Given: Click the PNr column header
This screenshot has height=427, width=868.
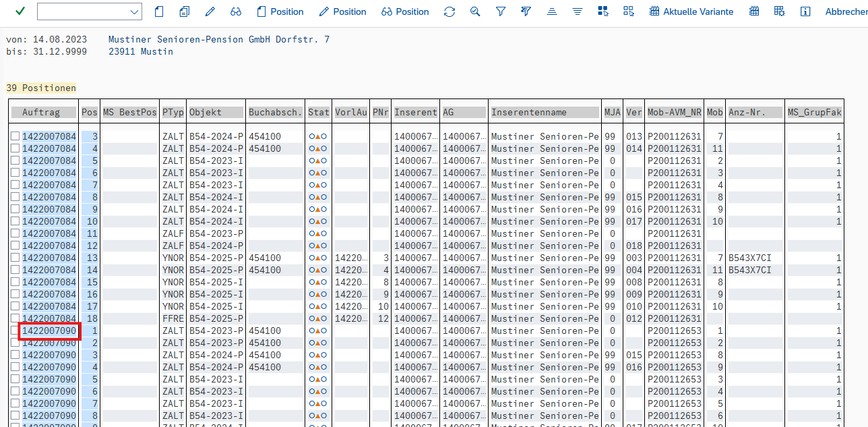Looking at the screenshot, I should coord(380,112).
